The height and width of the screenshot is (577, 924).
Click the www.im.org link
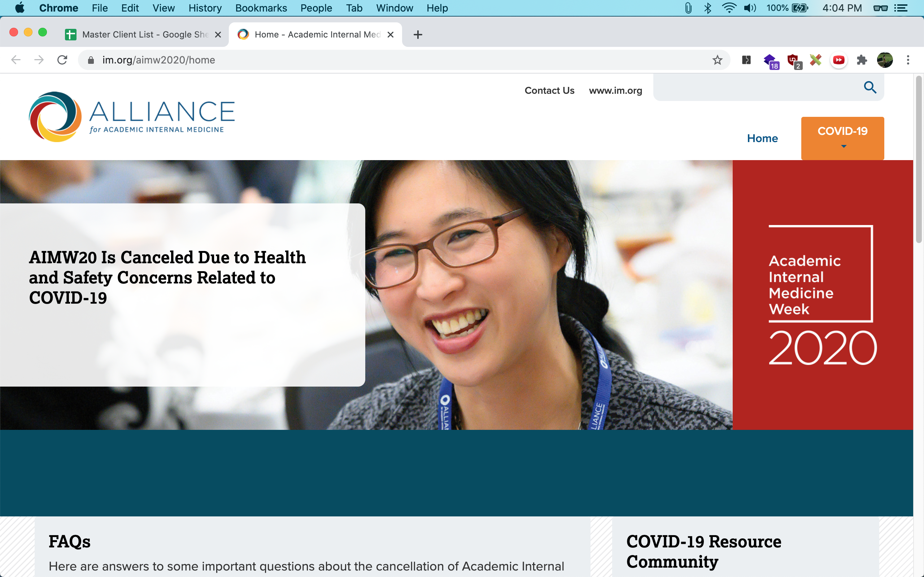click(615, 91)
